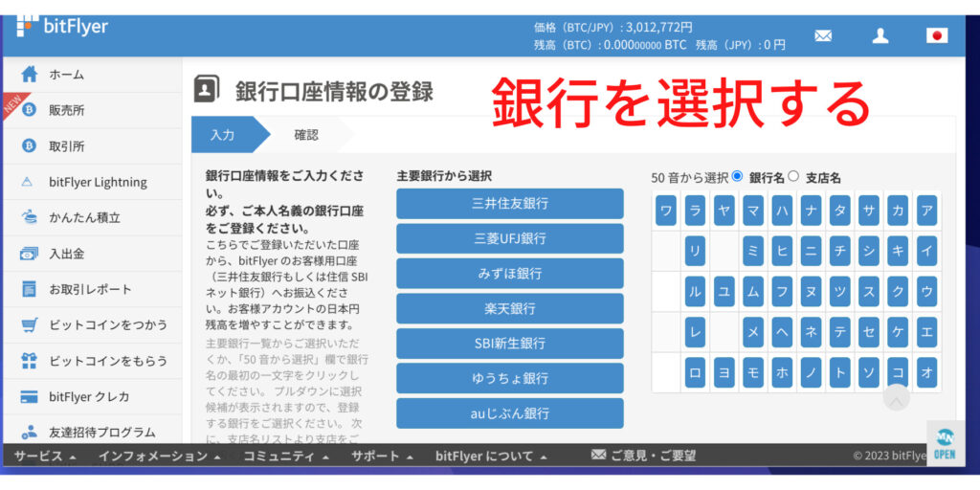
Task: Open お取引レポート in the sidebar
Action: pyautogui.click(x=93, y=289)
